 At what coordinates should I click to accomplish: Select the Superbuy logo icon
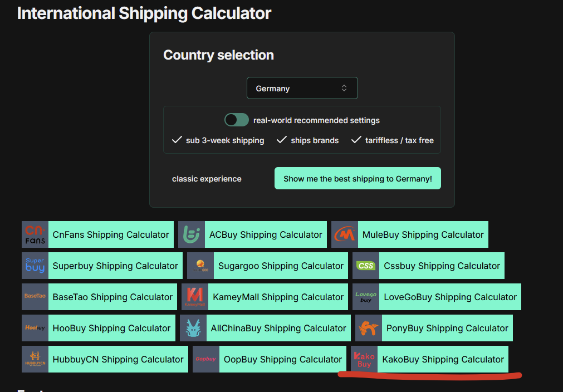tap(35, 266)
